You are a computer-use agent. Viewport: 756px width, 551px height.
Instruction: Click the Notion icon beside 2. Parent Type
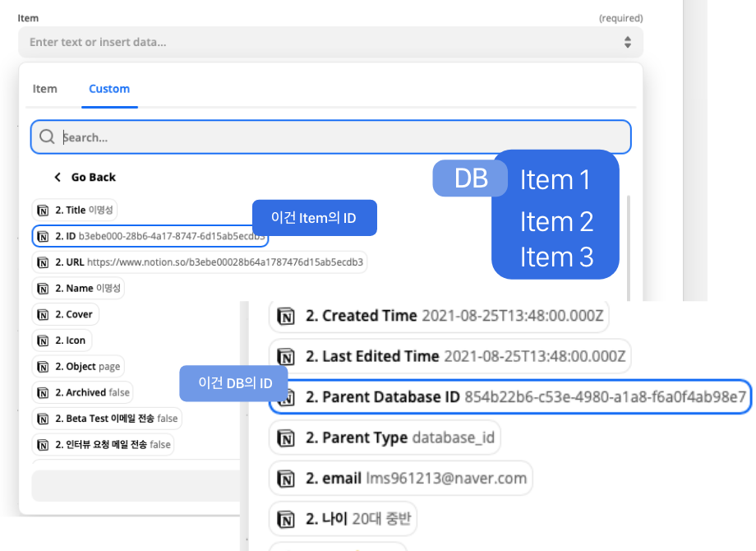(x=286, y=438)
